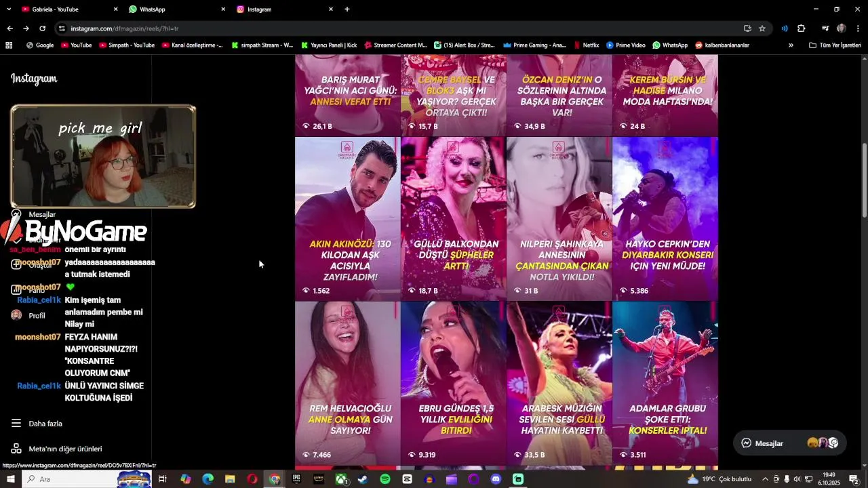Open the Ebru Gündeş evliliğini bitirdi reel
868x488 pixels.
453,383
